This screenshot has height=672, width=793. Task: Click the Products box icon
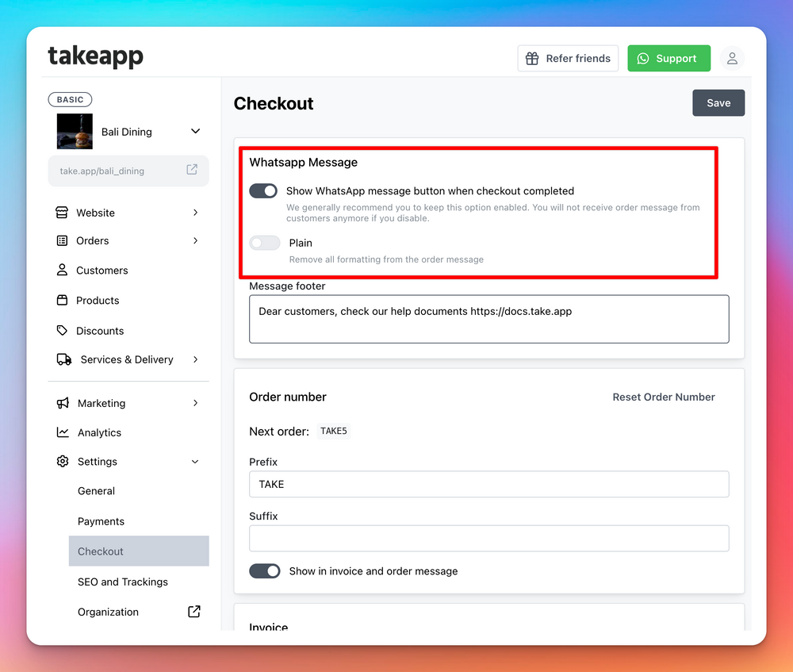pos(62,300)
